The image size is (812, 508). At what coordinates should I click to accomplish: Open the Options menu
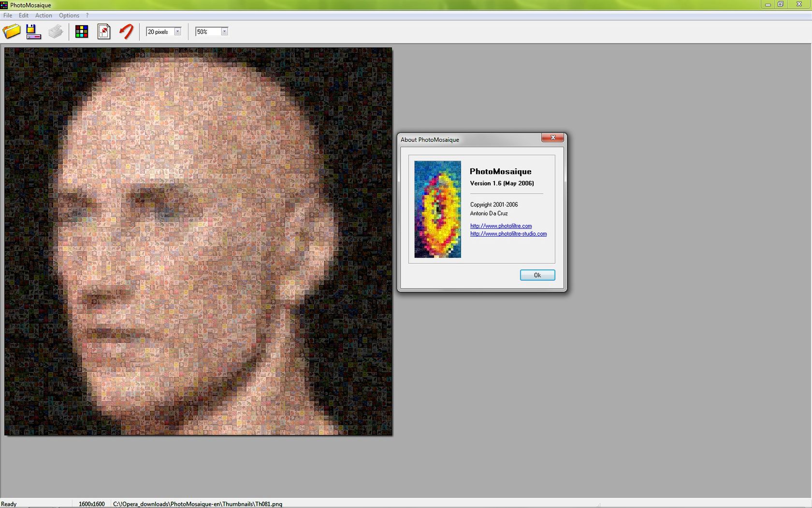(x=69, y=15)
